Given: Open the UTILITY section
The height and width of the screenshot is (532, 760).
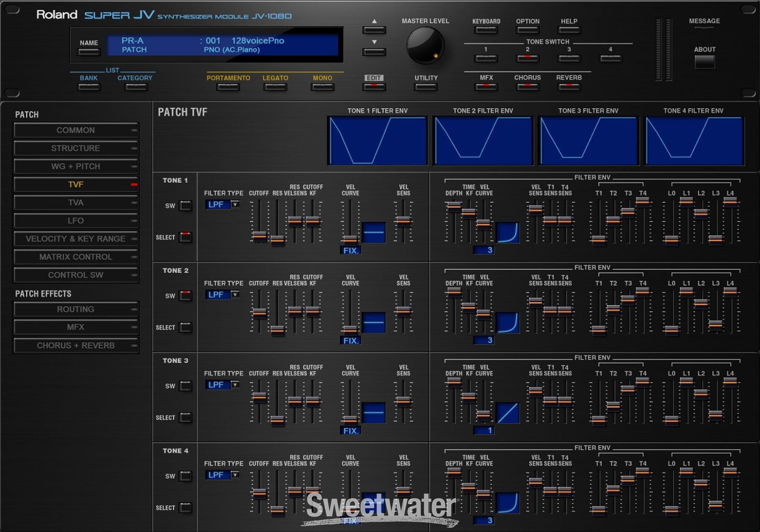Looking at the screenshot, I should (426, 86).
